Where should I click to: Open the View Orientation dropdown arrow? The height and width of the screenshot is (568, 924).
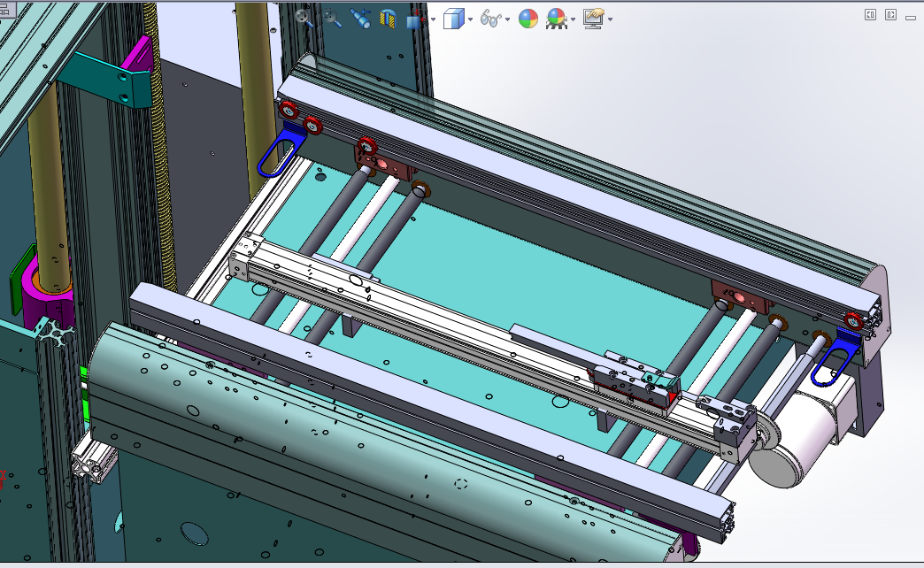(x=433, y=19)
